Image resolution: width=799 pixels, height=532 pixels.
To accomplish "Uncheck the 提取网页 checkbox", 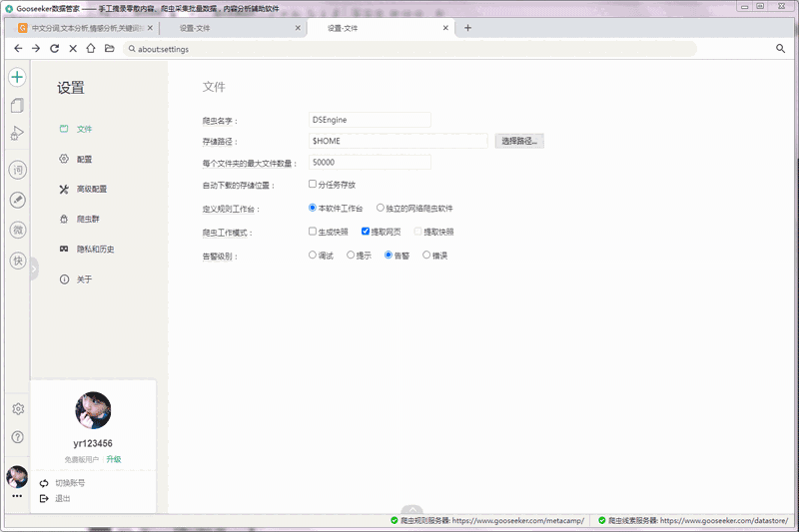I will [366, 232].
